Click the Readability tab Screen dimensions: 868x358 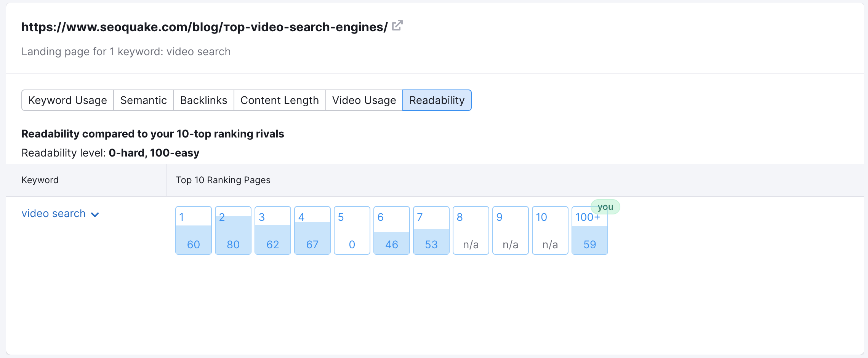(x=437, y=100)
